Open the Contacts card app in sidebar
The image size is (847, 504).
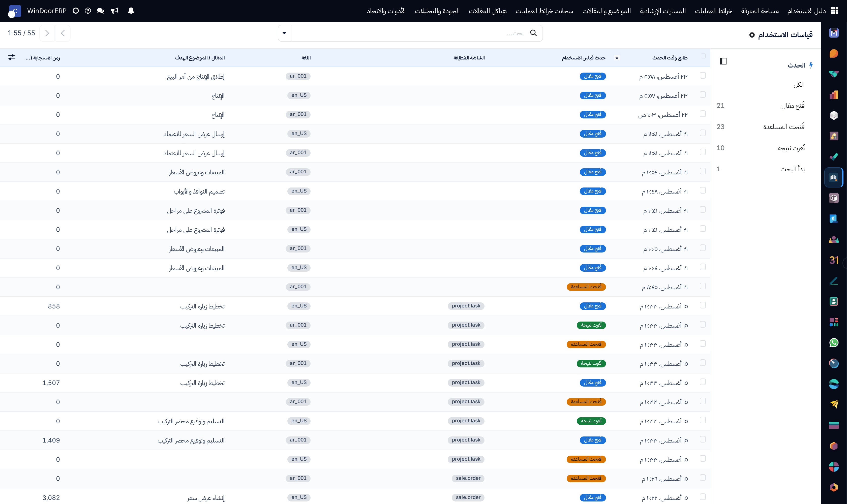834,301
